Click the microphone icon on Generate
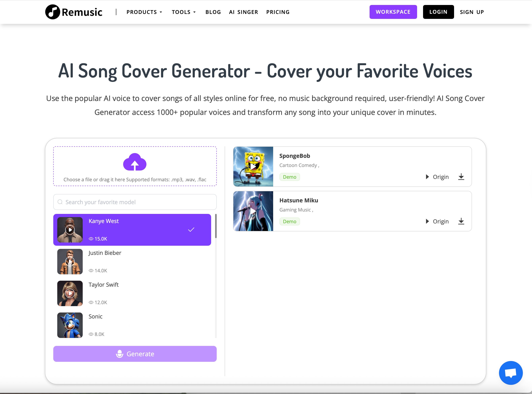532x394 pixels. click(x=120, y=354)
